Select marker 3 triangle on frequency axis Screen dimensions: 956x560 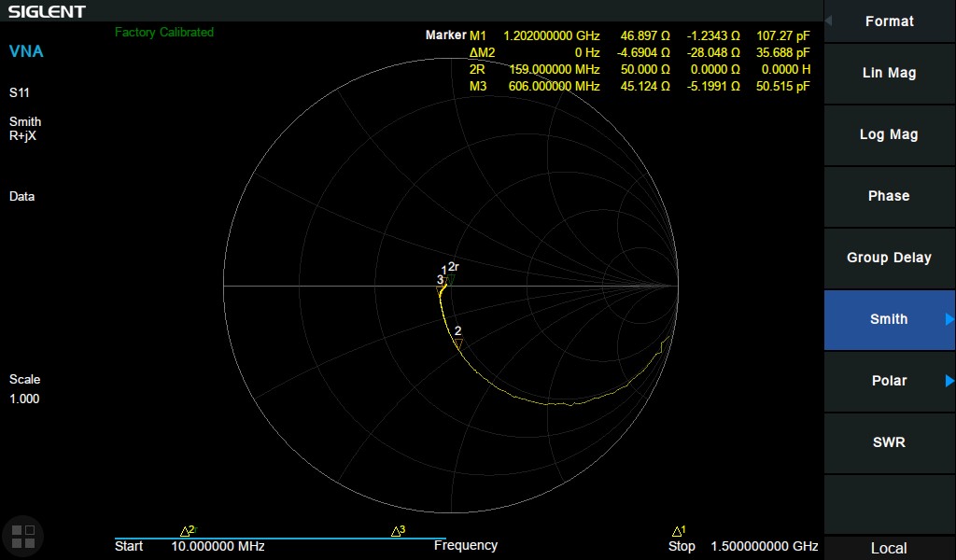pyautogui.click(x=397, y=531)
